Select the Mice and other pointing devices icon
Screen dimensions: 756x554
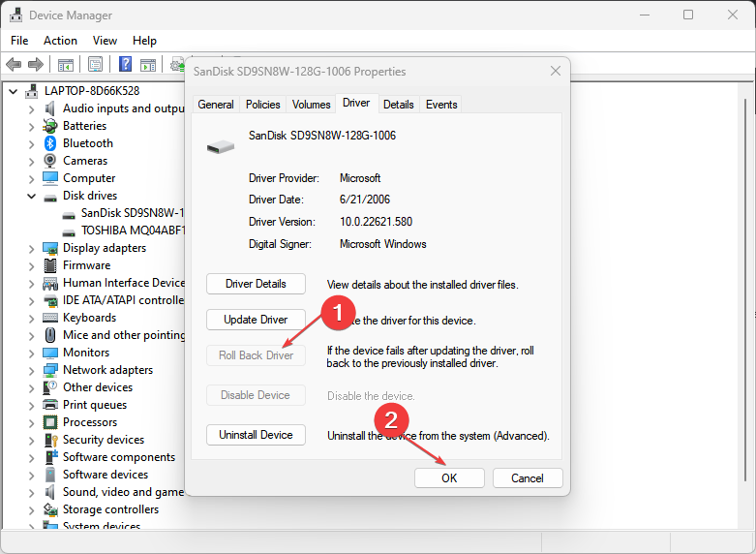pos(50,335)
